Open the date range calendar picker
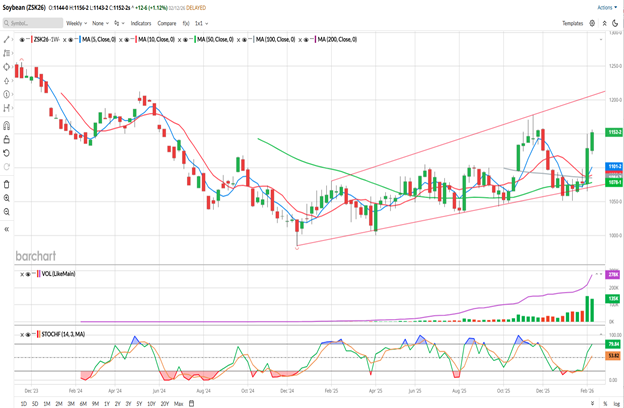This screenshot has width=624, height=408. pyautogui.click(x=191, y=404)
